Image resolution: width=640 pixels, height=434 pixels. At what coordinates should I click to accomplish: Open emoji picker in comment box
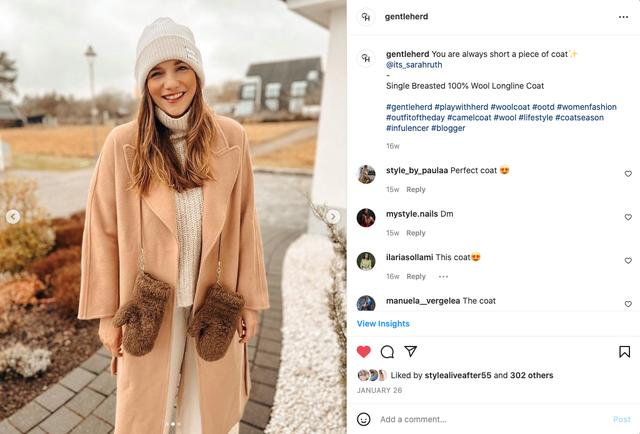[364, 419]
